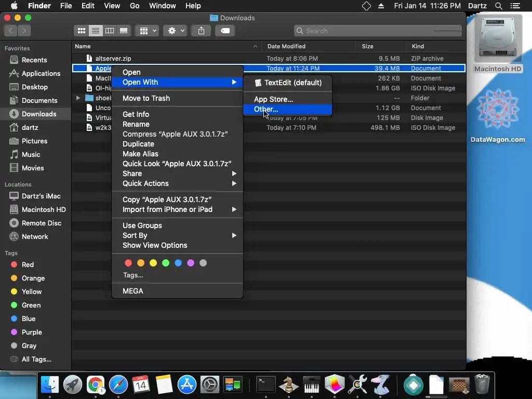Select TextEdit (default) in submenu
Screen dimensions: 532x399
pyautogui.click(x=287, y=83)
